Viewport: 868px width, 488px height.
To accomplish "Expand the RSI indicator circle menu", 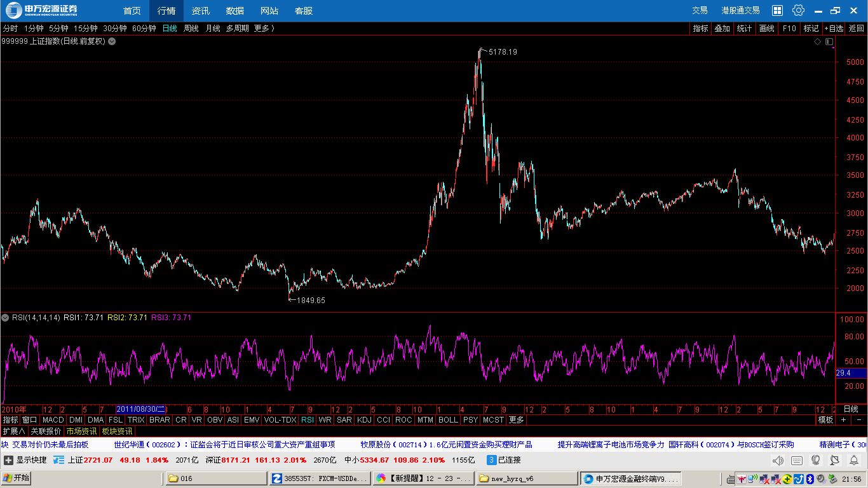I will (x=5, y=317).
